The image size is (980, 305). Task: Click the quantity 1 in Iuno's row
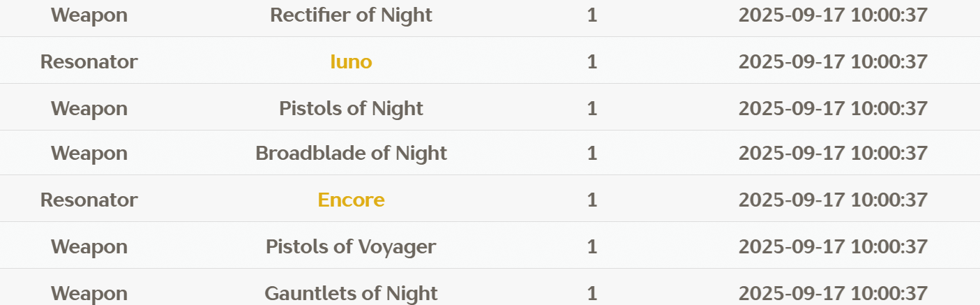(592, 61)
